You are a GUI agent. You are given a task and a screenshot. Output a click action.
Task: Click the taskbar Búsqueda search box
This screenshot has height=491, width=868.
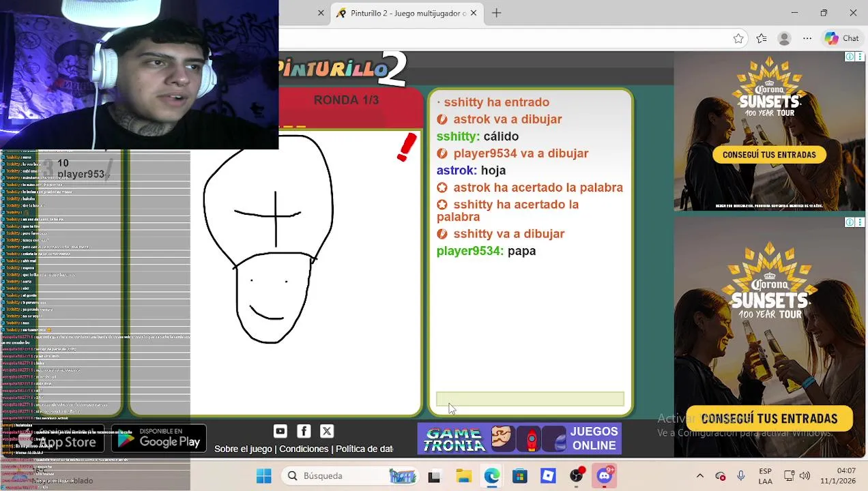click(x=351, y=475)
